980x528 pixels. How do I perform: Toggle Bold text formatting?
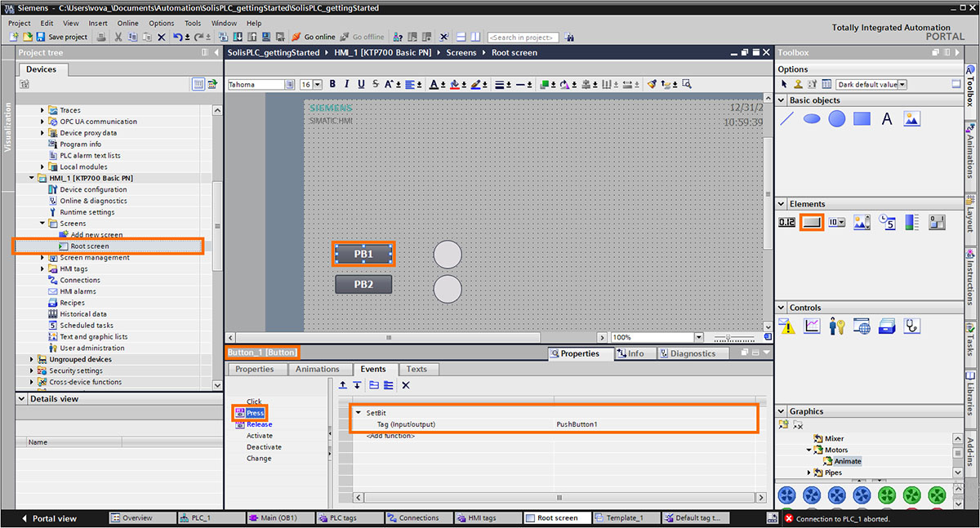[x=332, y=84]
